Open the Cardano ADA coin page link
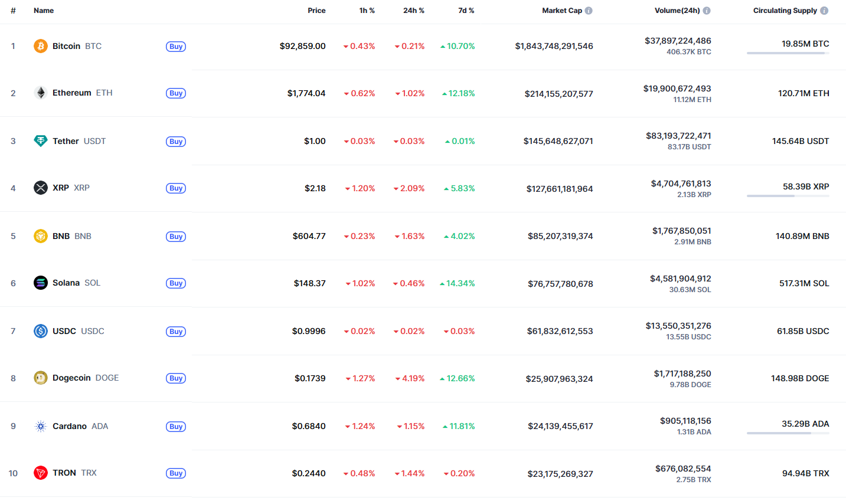The width and height of the screenshot is (846, 504). click(x=80, y=426)
